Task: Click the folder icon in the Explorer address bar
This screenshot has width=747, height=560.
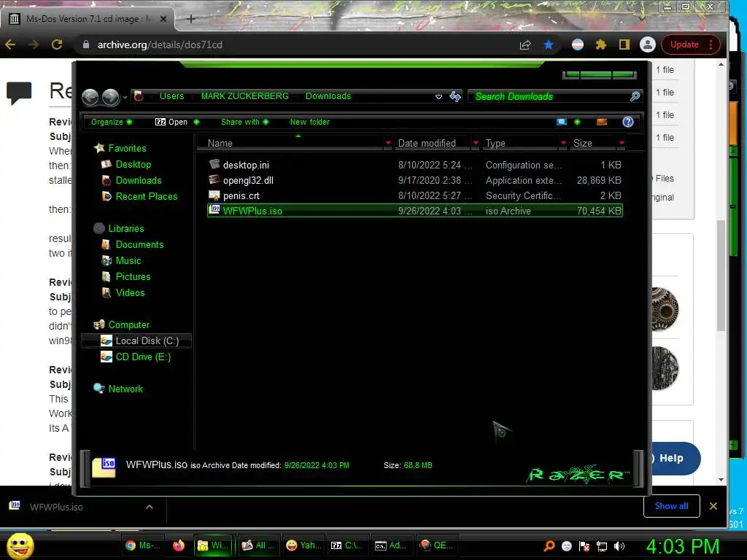Action: 139,96
